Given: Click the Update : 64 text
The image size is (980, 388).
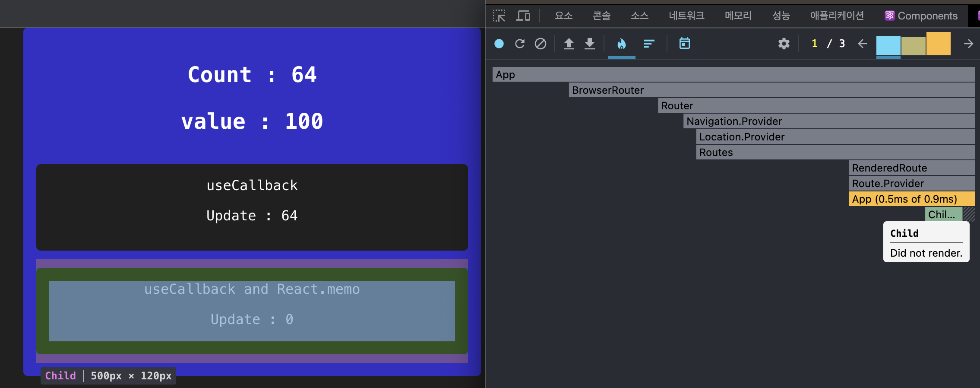Looking at the screenshot, I should pyautogui.click(x=252, y=216).
